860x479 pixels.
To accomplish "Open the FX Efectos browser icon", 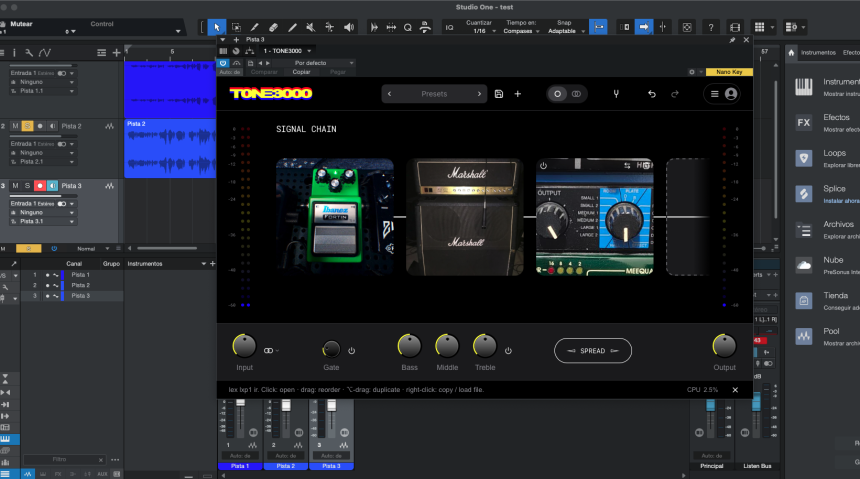I will click(804, 123).
